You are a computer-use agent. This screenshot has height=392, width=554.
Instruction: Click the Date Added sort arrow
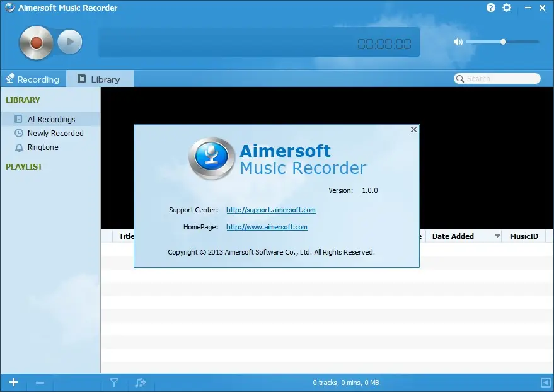(497, 236)
